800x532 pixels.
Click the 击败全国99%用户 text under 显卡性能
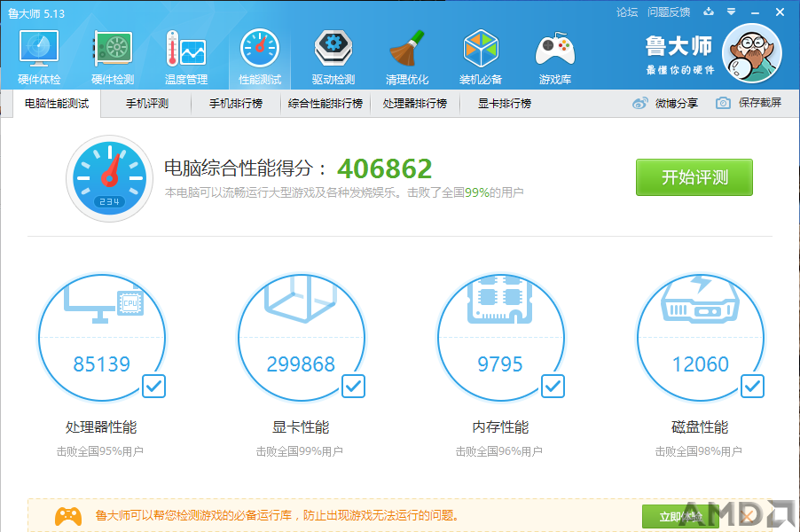[300, 451]
